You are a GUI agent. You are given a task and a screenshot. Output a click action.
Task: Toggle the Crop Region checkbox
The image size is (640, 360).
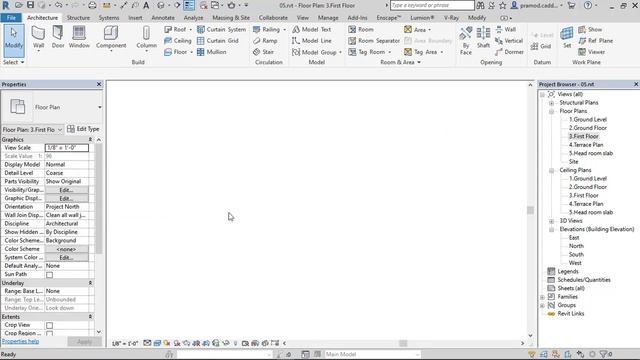click(49, 333)
